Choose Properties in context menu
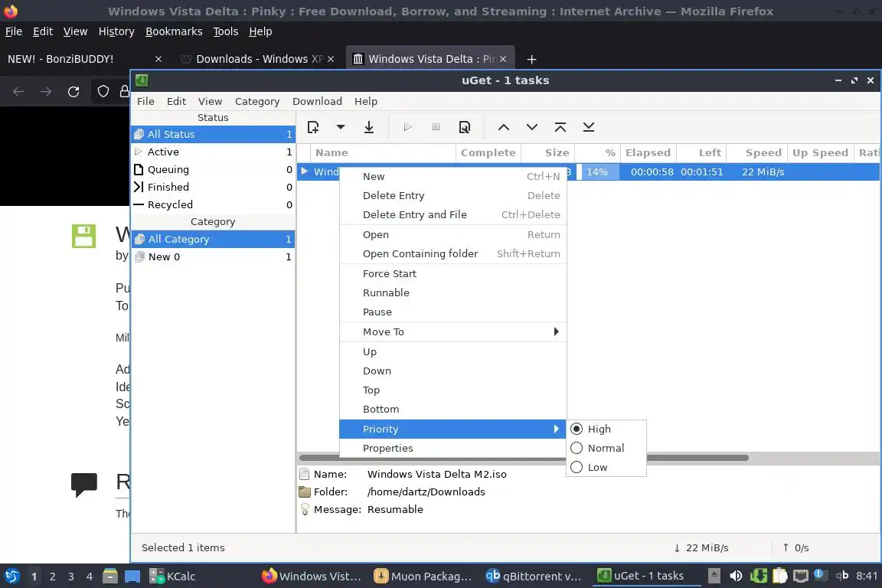This screenshot has width=882, height=588. pyautogui.click(x=452, y=448)
